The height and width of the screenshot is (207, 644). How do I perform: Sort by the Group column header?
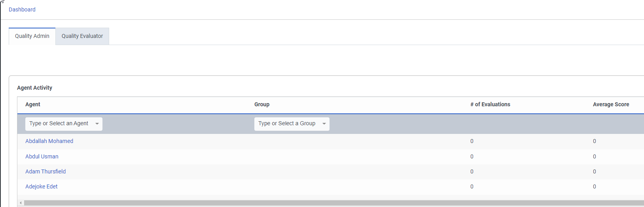262,104
